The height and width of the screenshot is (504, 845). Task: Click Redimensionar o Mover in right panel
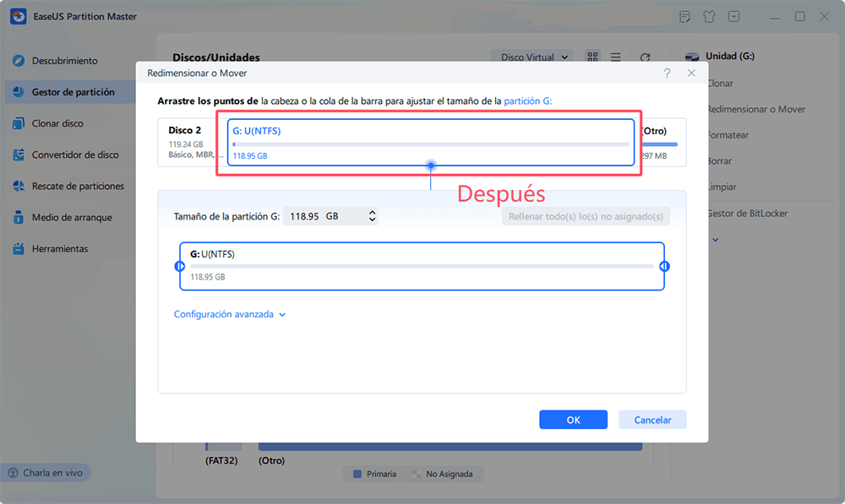(x=756, y=109)
